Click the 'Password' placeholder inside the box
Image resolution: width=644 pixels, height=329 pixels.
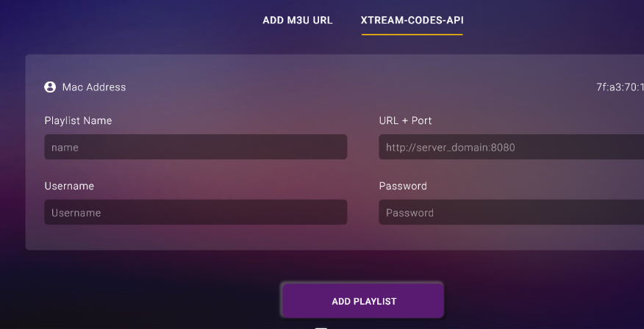pos(409,213)
